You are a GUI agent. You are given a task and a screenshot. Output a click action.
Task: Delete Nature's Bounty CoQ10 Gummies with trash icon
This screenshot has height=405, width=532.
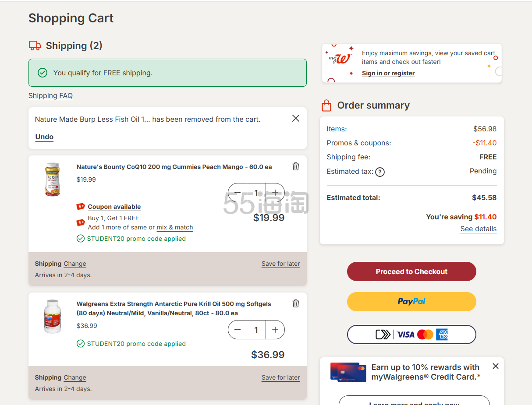coord(296,166)
